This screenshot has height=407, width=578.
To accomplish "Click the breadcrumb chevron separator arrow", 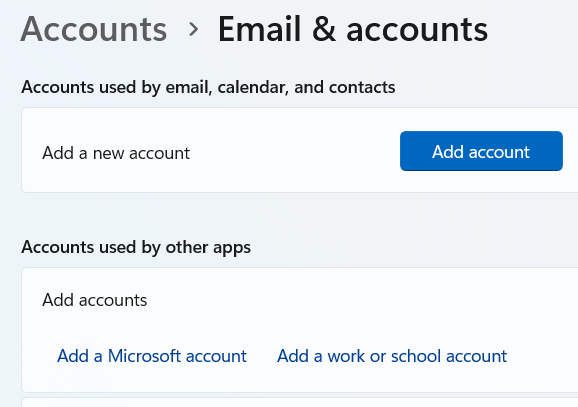I will pos(193,29).
